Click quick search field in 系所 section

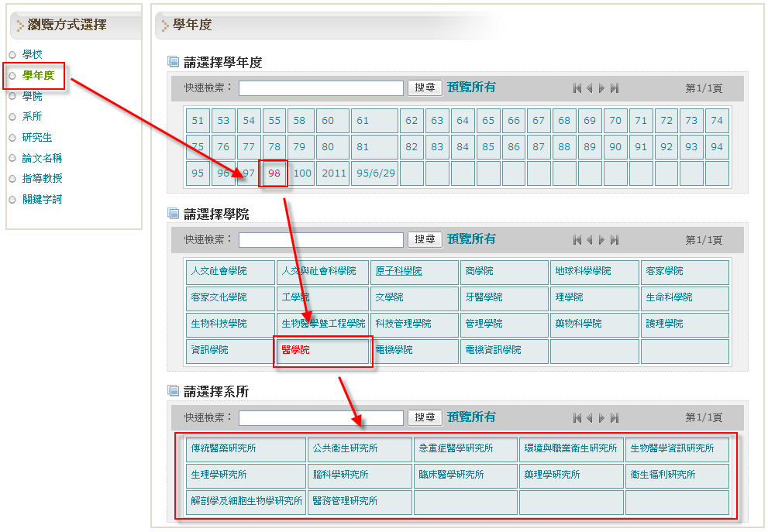pyautogui.click(x=321, y=418)
